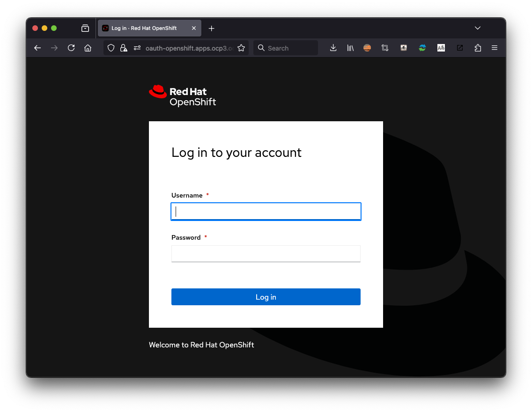This screenshot has height=412, width=532.
Task: Click the 'Log in to your account' heading
Action: click(x=236, y=153)
